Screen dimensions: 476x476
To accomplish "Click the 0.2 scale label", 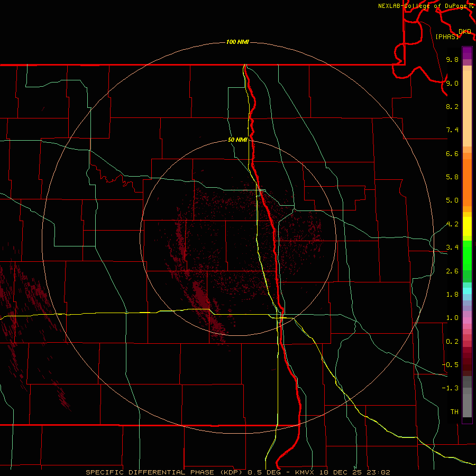I will point(452,342).
